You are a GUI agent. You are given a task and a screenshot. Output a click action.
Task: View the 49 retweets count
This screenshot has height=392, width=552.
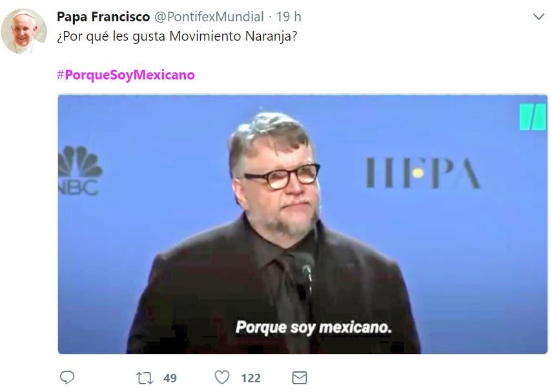(170, 378)
